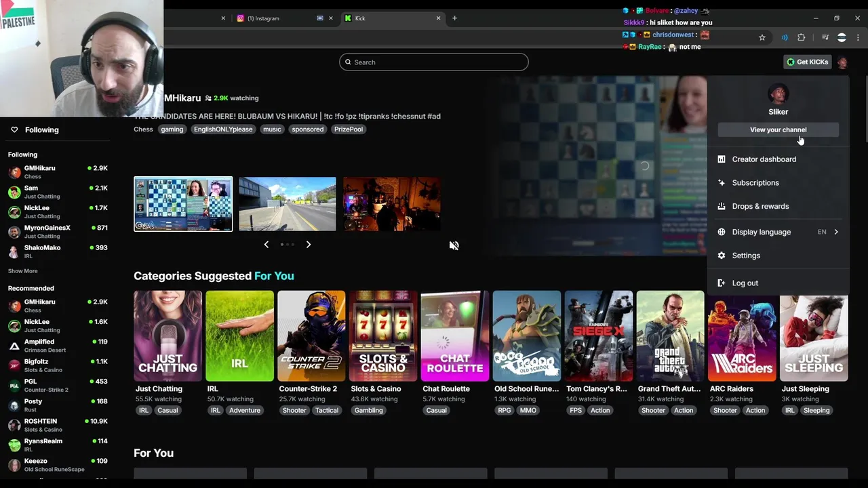This screenshot has width=868, height=488.
Task: Click the Log out arrow icon
Action: tap(721, 283)
